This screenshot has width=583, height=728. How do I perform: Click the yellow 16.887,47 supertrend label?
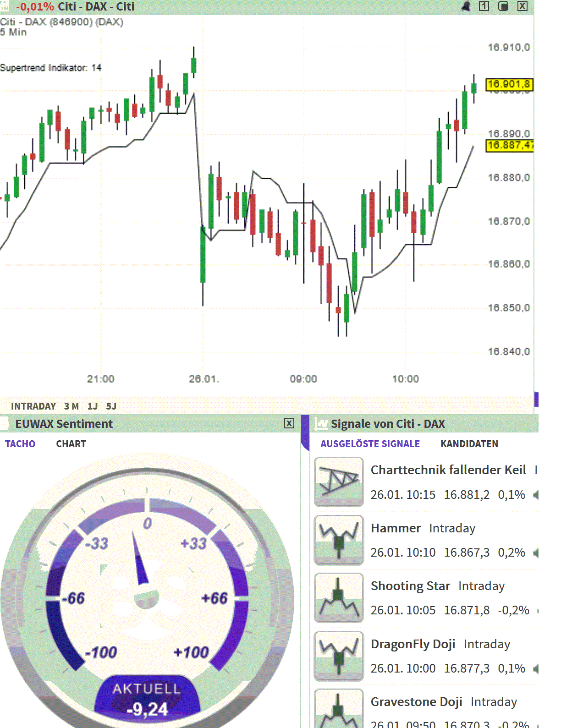click(510, 145)
